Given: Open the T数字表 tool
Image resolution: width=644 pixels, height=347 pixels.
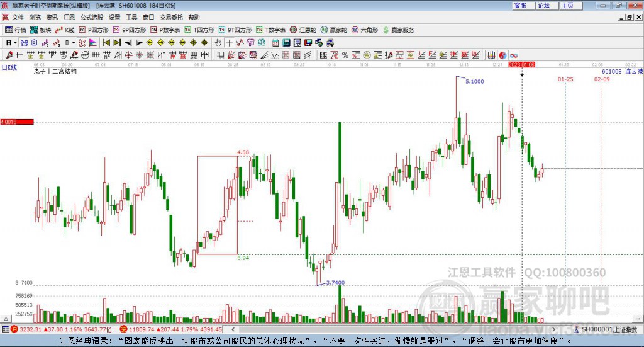Looking at the screenshot, I should (270, 30).
